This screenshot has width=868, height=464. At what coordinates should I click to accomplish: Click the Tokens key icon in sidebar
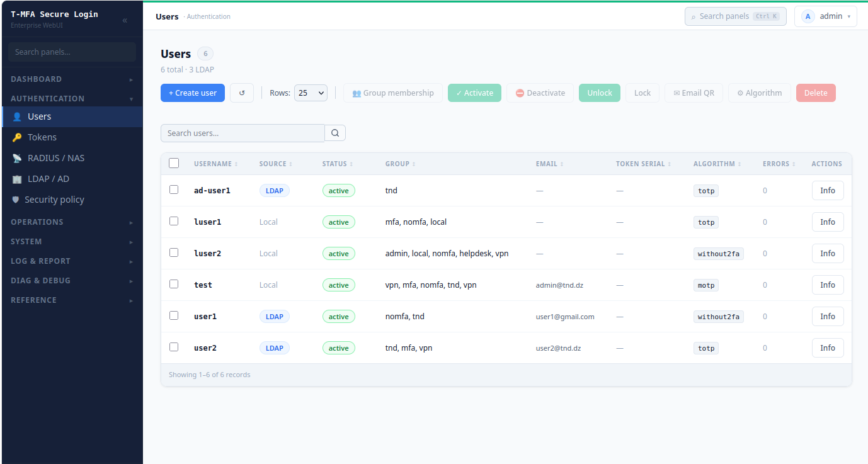coord(17,137)
